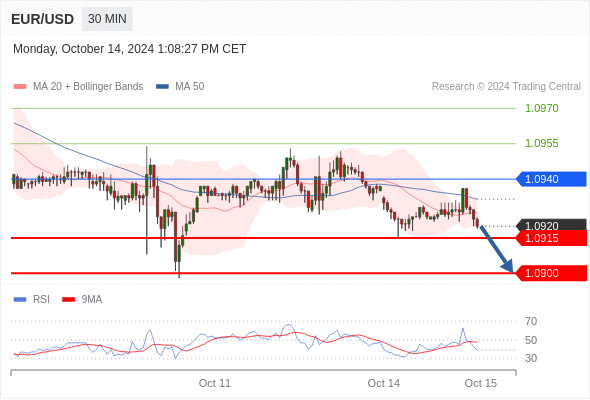Click the green 1.0955 resistance label
This screenshot has width=590, height=400.
(541, 143)
